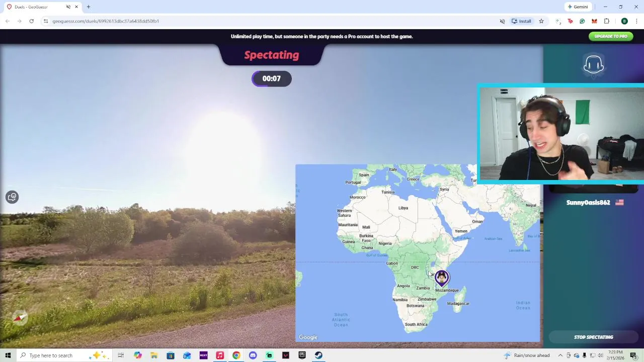Click the browser forward arrow
644x362 pixels.
[20, 21]
